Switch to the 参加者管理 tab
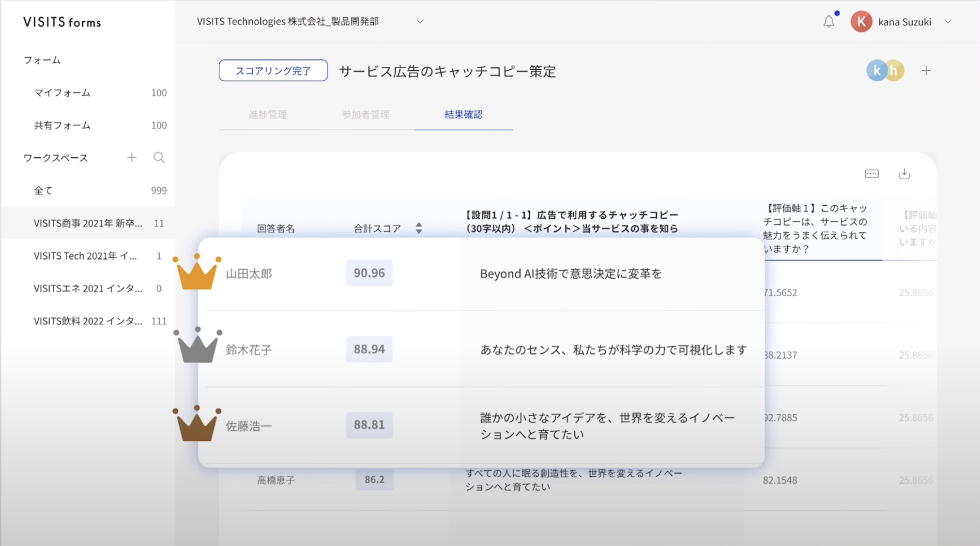The height and width of the screenshot is (546, 980). [x=366, y=115]
